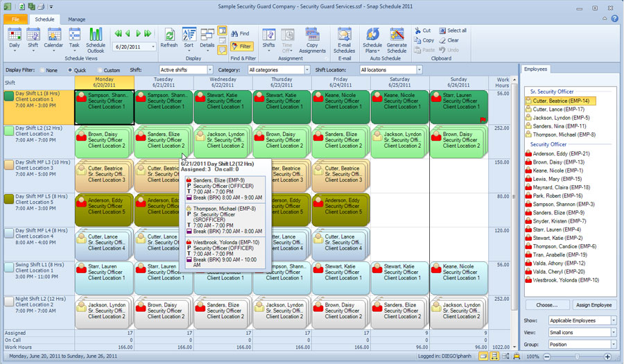The image size is (624, 364).
Task: Click the Cut command
Action: [423, 31]
